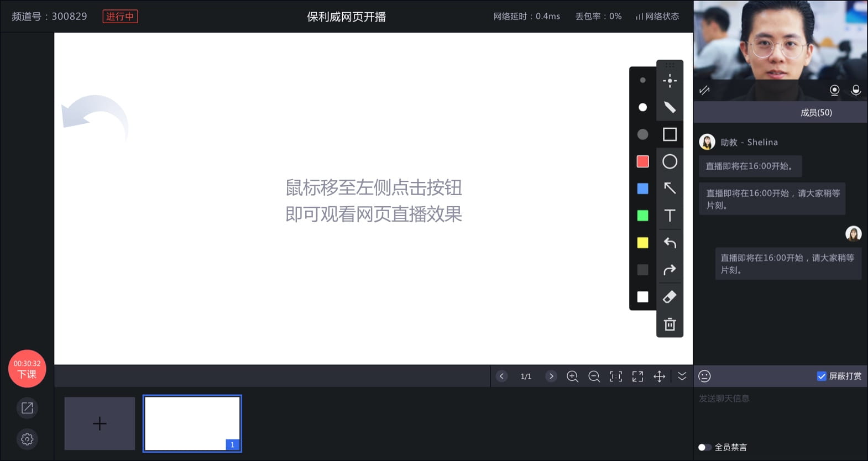Open the 网络状态 indicator
The height and width of the screenshot is (461, 868).
pos(657,17)
